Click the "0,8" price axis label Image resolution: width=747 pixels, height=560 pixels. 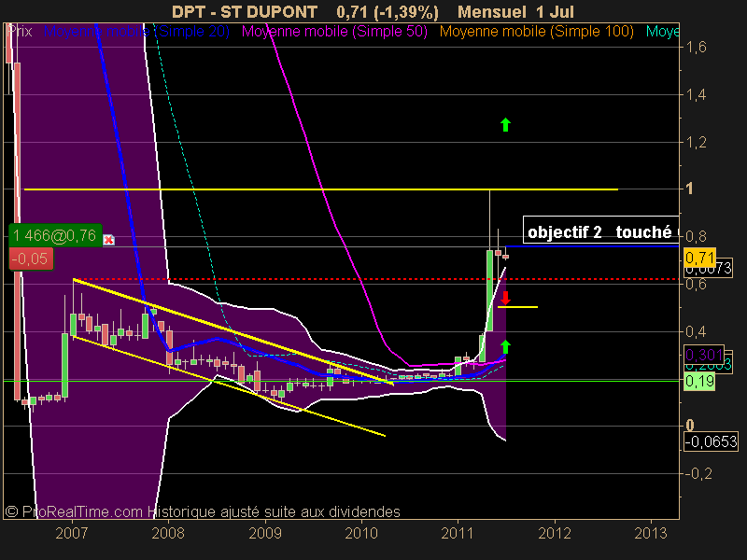pyautogui.click(x=696, y=236)
